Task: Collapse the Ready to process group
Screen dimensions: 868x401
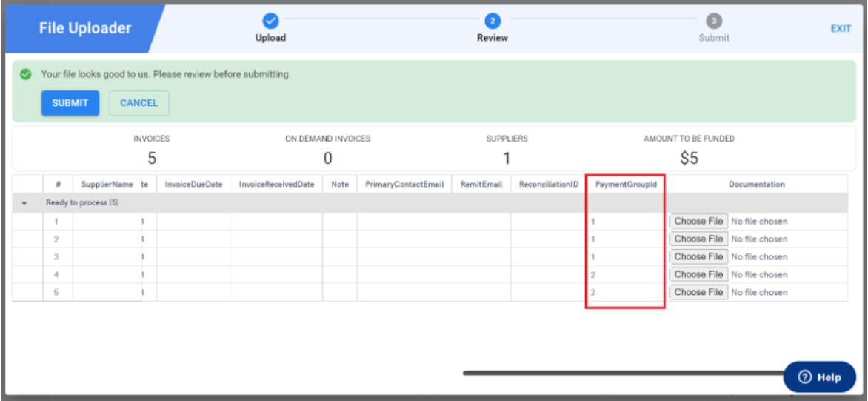Action: (24, 203)
